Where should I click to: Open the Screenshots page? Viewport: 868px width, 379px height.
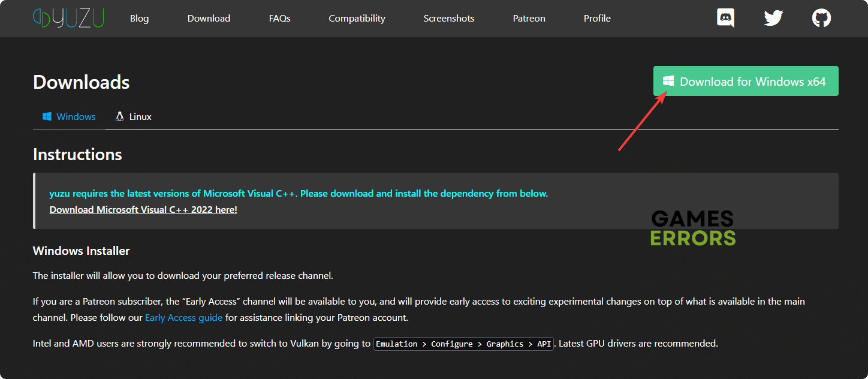tap(449, 19)
